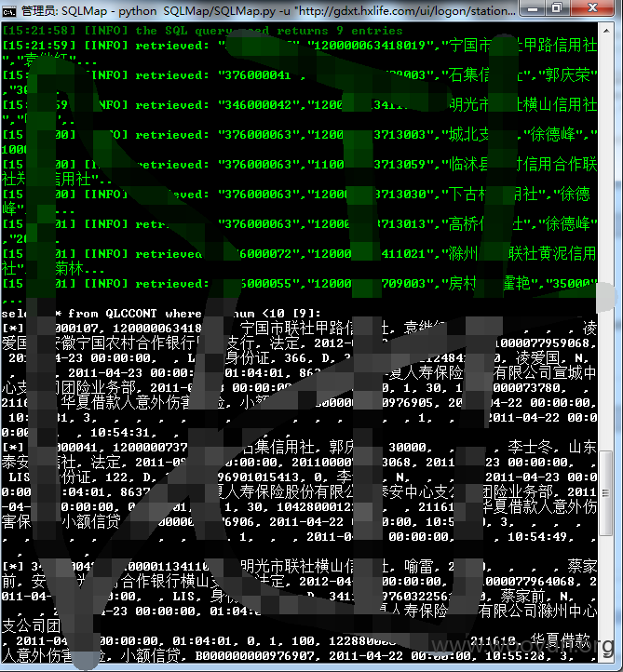The height and width of the screenshot is (672, 623).
Task: Open the console system menu icon in title bar
Action: coord(8,11)
